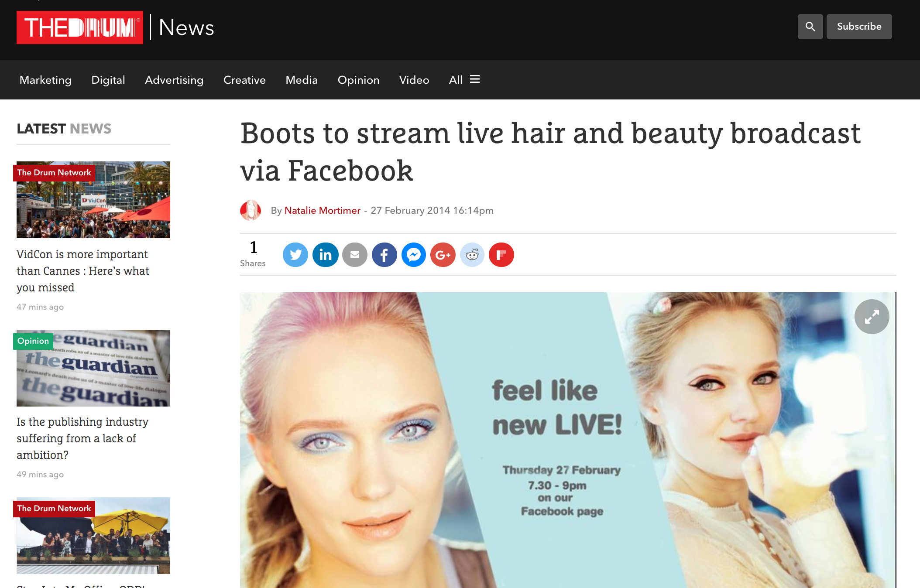Click the Opinion green tag label
The image size is (920, 588).
coord(33,341)
